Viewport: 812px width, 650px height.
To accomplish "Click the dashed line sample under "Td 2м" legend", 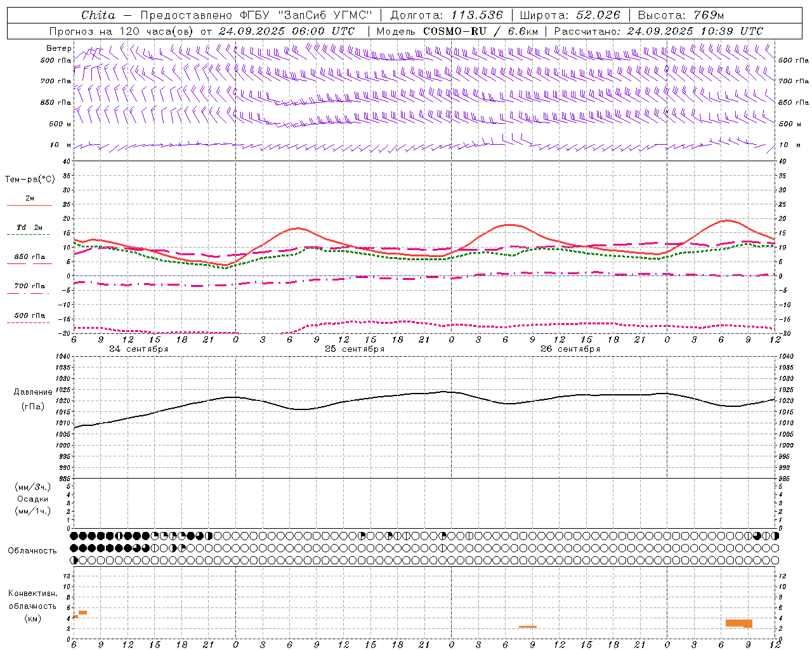I will click(28, 235).
